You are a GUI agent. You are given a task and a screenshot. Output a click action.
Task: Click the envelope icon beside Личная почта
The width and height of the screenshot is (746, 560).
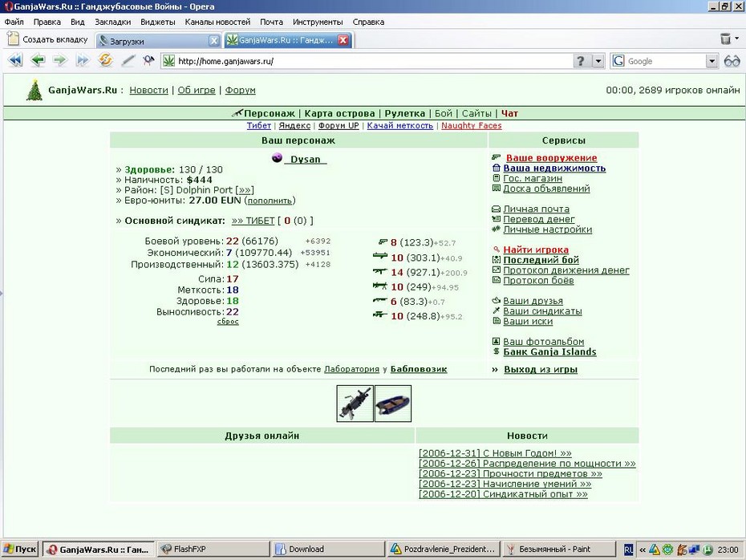click(497, 209)
